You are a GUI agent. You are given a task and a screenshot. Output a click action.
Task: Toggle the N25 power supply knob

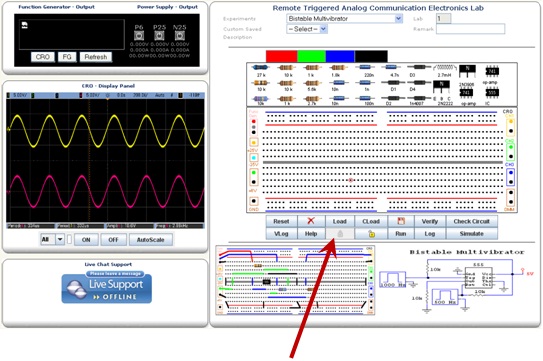[x=179, y=35]
